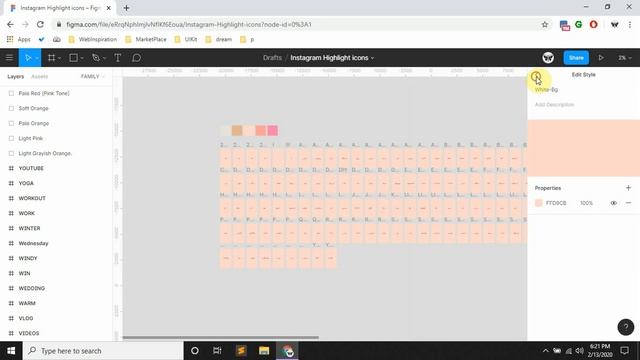Switch to the Layers tab

16,76
